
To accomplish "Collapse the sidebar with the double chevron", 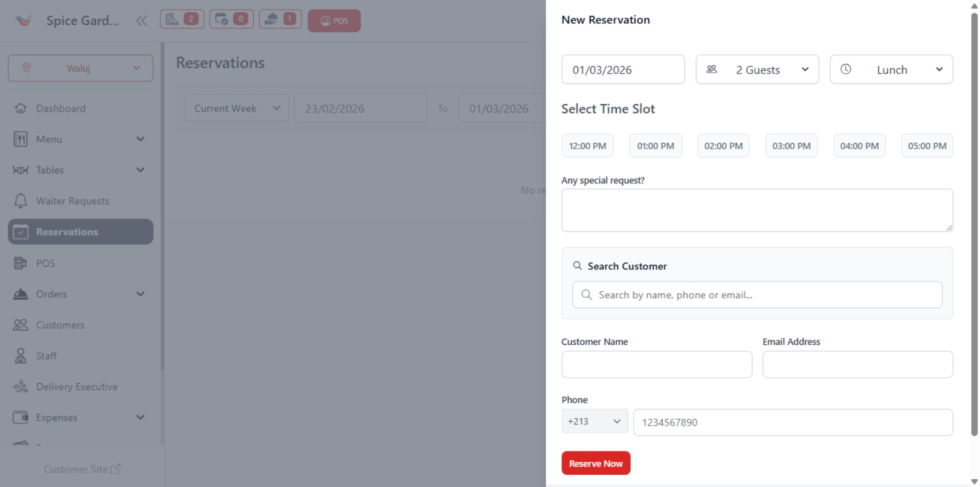I will pyautogui.click(x=141, y=20).
